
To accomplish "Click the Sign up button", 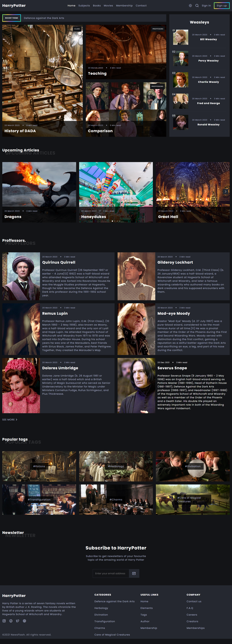I will coord(221,5).
